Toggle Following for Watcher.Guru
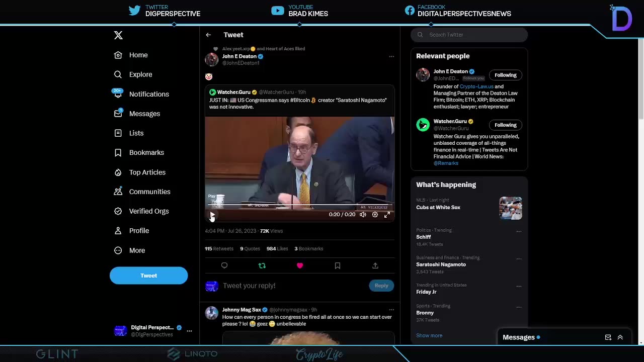 pos(505,125)
